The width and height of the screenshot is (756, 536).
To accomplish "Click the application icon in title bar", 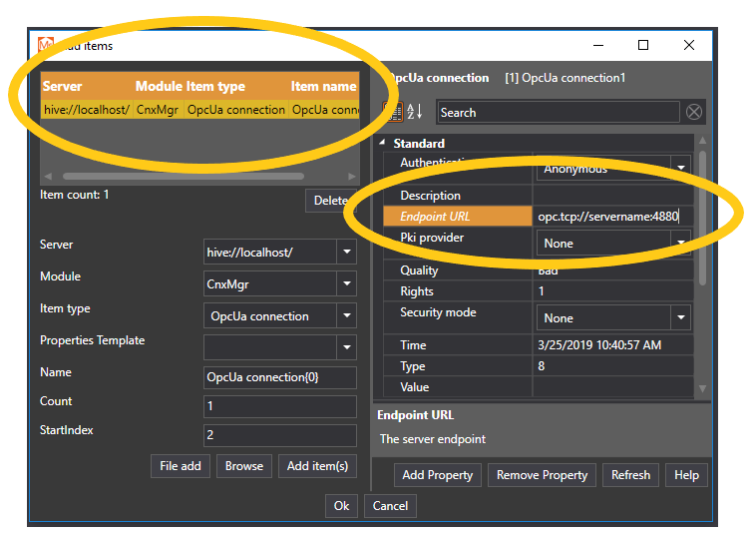I will [46, 45].
